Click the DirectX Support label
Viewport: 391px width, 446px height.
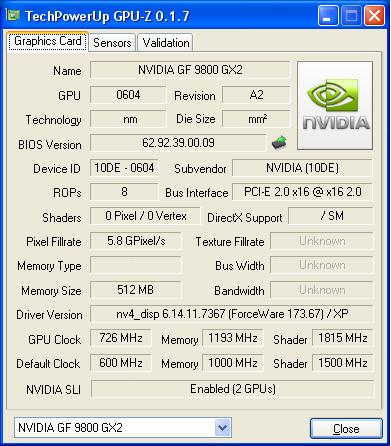[245, 218]
